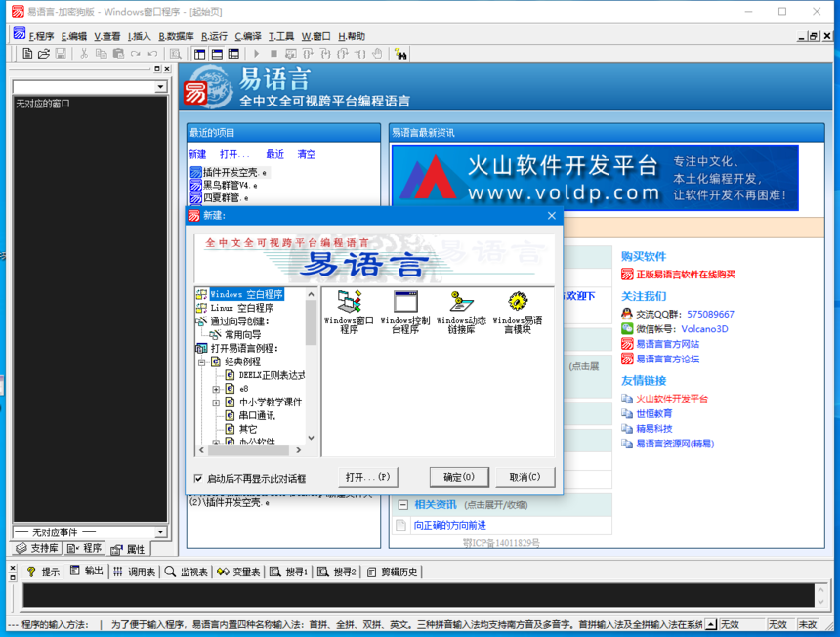Open the component dropdown atop left panel
The width and height of the screenshot is (840, 637).
pos(160,87)
